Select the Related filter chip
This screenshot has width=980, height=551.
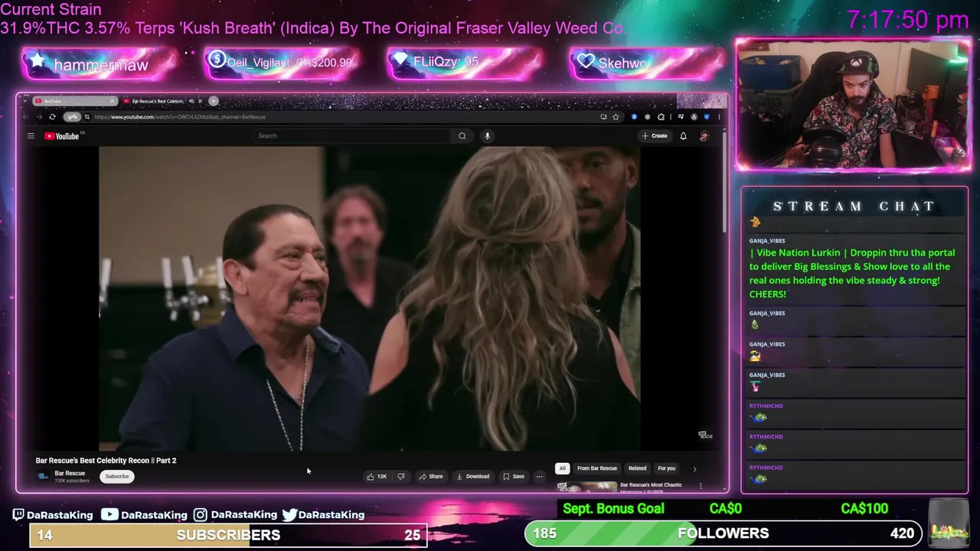coord(637,468)
